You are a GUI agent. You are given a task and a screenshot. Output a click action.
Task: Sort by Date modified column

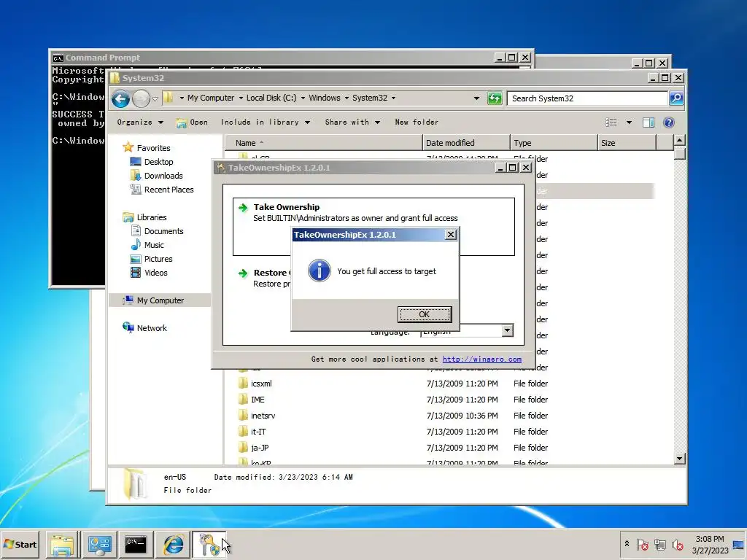(x=466, y=143)
